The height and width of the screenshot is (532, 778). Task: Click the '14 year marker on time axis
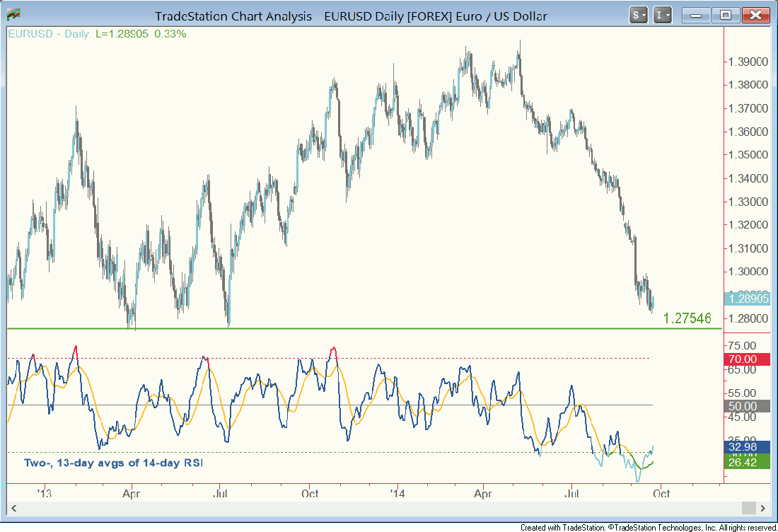[397, 492]
